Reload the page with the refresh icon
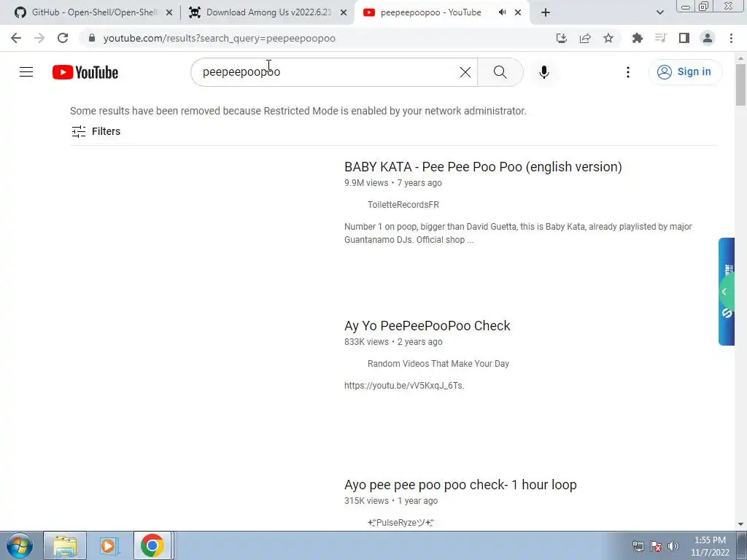The image size is (747, 560). coord(63,38)
